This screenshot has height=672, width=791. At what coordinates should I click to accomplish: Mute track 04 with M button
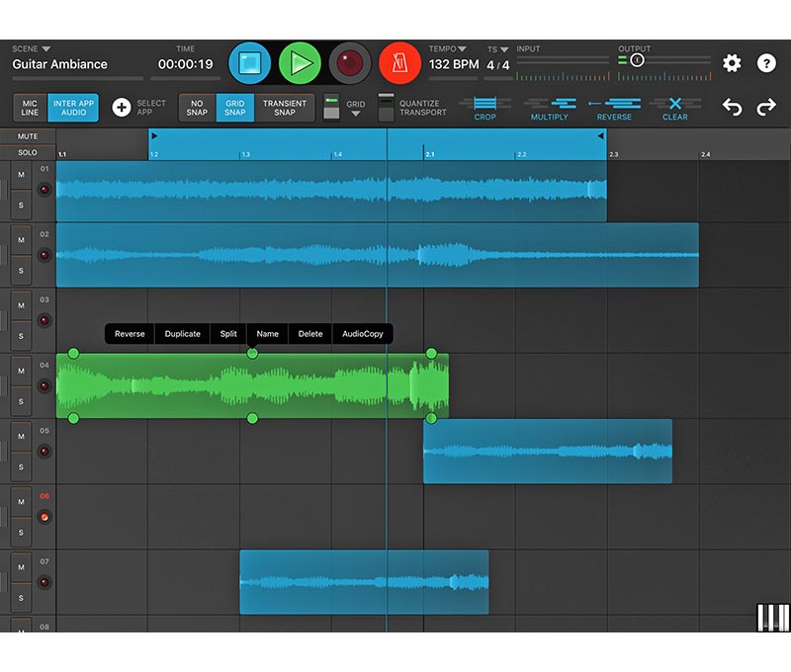21,371
